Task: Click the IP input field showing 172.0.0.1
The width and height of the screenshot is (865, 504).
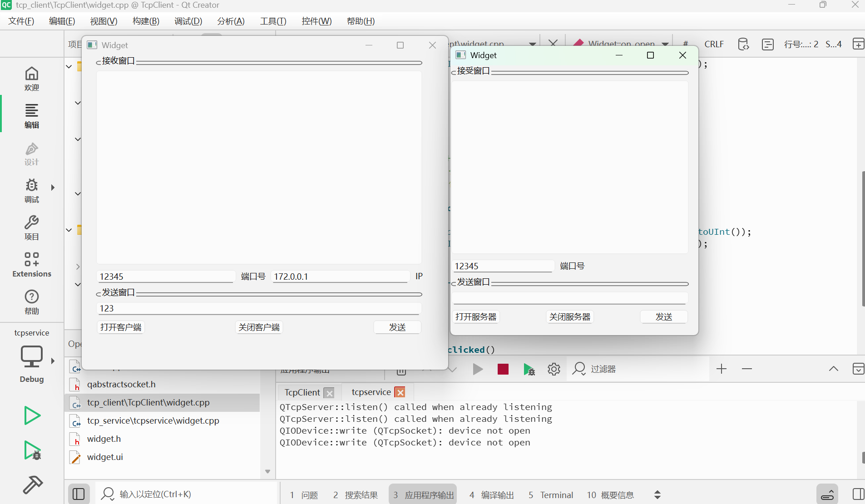Action: click(x=340, y=276)
